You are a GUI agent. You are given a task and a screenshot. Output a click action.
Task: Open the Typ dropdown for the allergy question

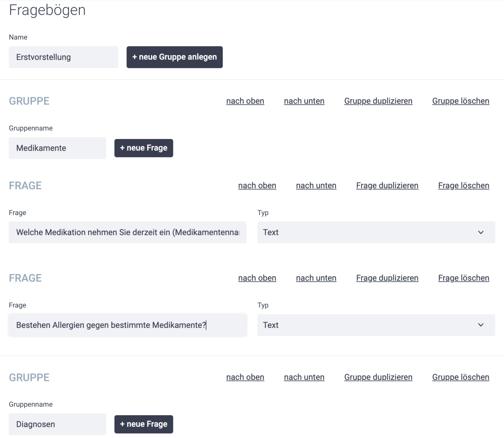376,325
